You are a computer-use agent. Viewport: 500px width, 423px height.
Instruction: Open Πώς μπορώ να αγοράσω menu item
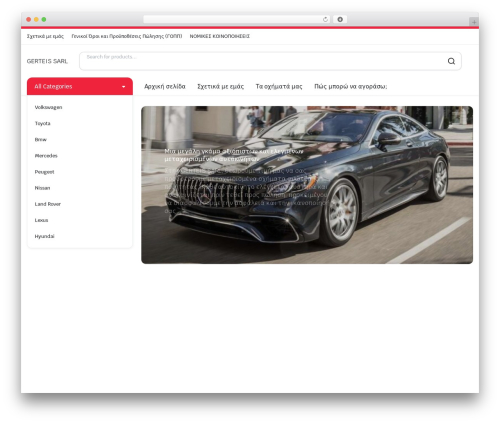click(351, 87)
